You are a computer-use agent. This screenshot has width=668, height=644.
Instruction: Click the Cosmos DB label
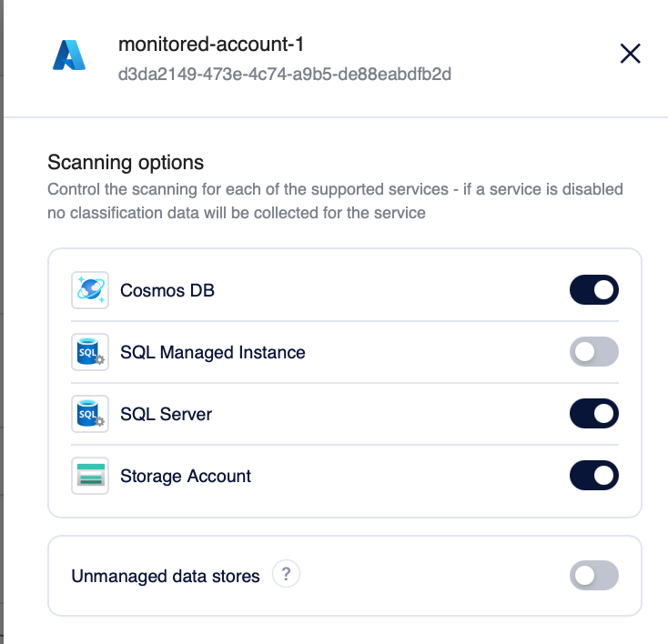[167, 290]
